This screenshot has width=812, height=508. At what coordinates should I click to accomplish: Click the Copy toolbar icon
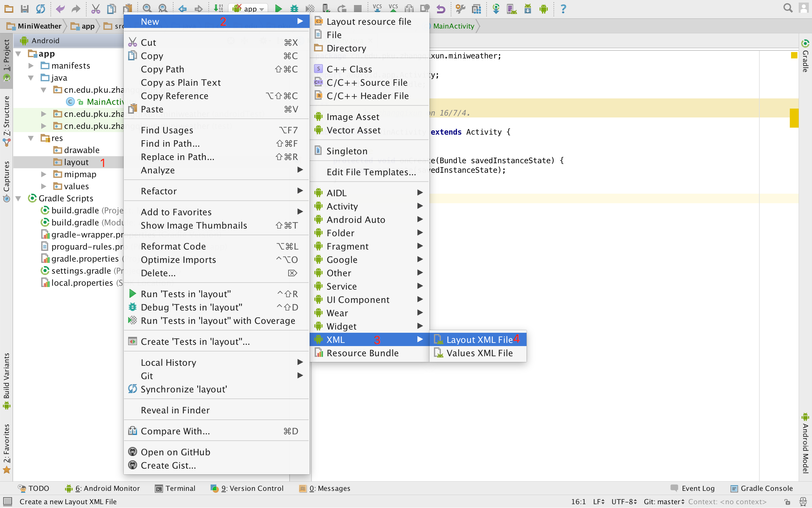point(111,9)
